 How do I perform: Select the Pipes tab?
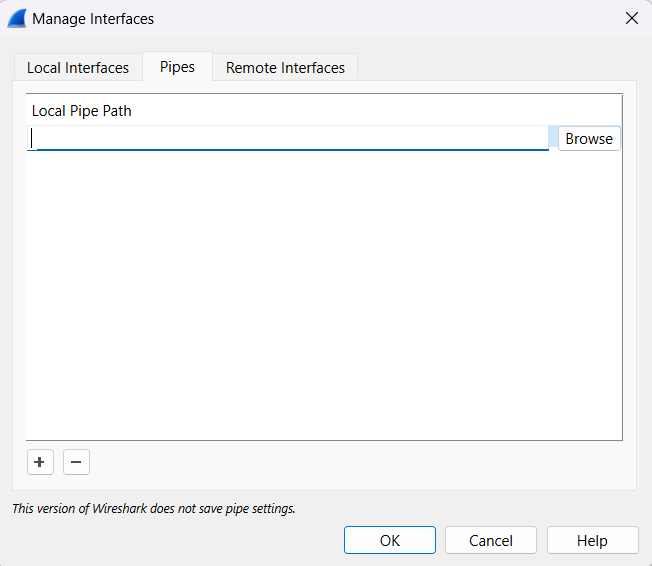click(x=177, y=67)
